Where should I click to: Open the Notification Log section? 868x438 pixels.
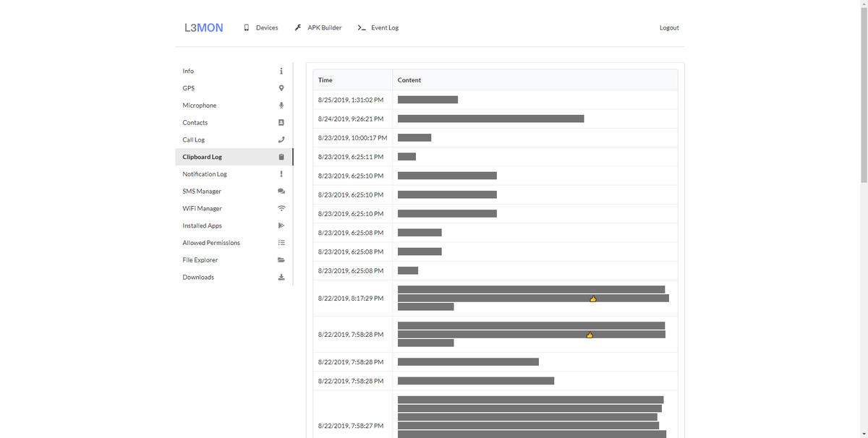[234, 174]
